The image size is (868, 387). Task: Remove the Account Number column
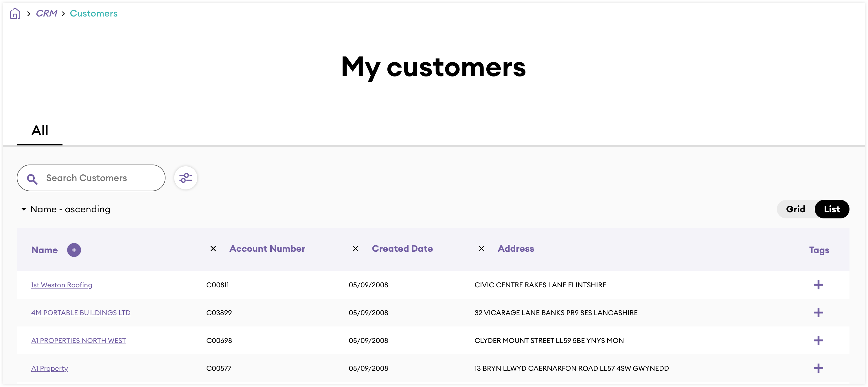[213, 249]
